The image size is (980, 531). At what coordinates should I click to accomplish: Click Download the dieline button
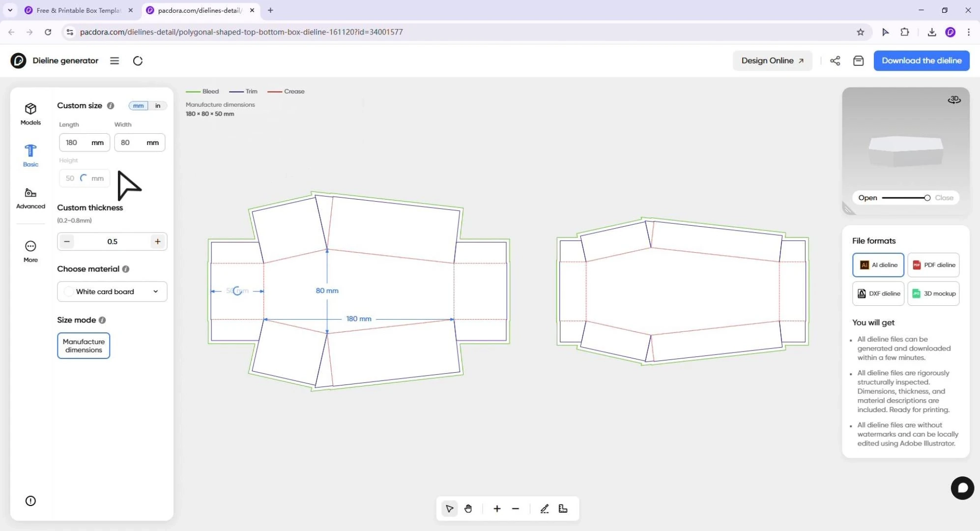click(922, 60)
